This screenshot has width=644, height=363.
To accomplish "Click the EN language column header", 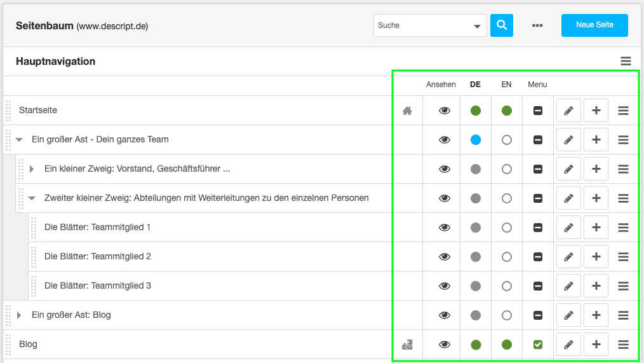I will coord(506,85).
